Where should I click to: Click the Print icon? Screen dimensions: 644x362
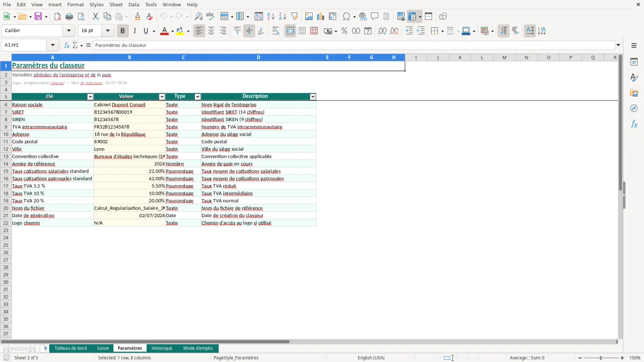tap(69, 17)
